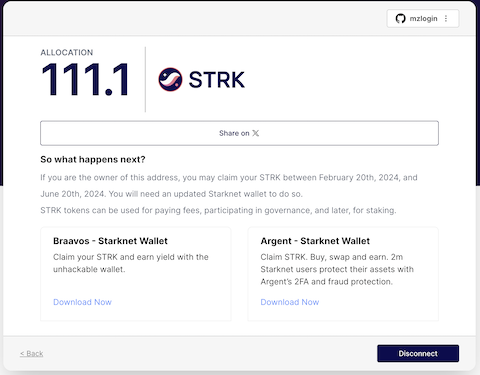Download the Braavos wallet via Download Now
Screen dimensions: 480x375
tap(82, 302)
